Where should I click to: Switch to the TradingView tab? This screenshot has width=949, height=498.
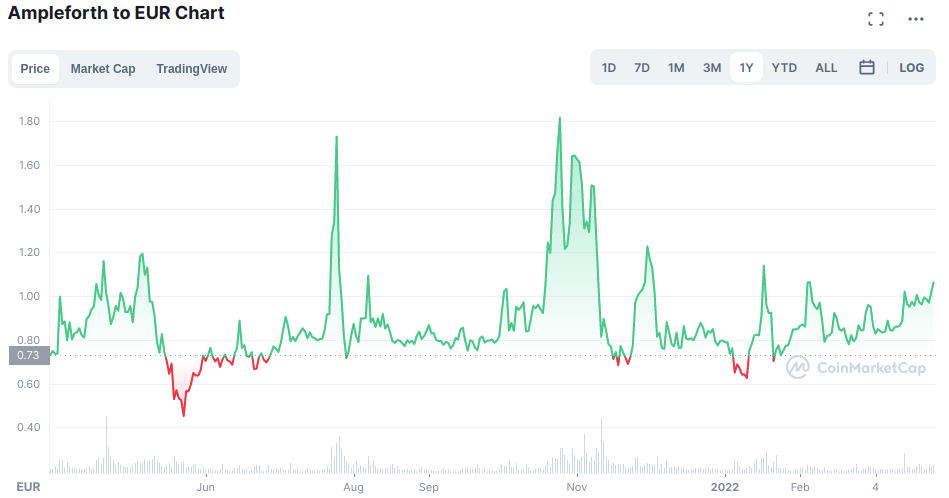pyautogui.click(x=191, y=69)
